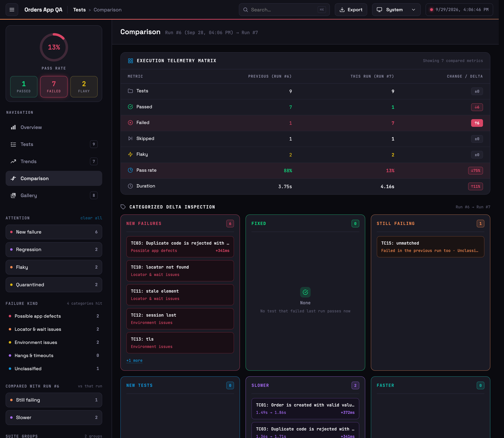The image size is (504, 438).
Task: Click the Export button
Action: point(351,10)
